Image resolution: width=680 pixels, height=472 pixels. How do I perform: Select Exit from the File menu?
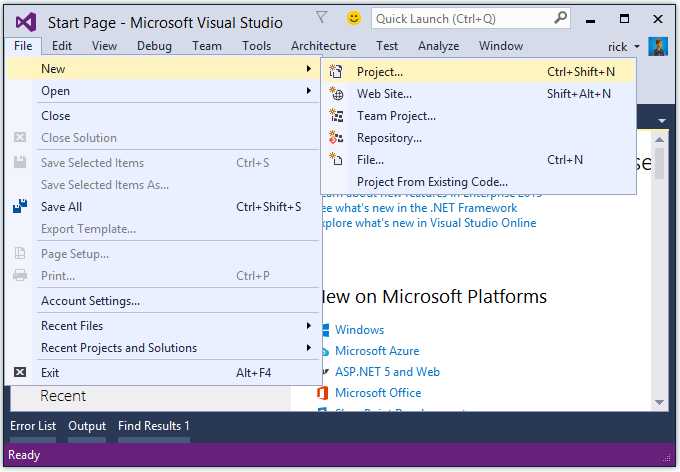click(x=164, y=373)
